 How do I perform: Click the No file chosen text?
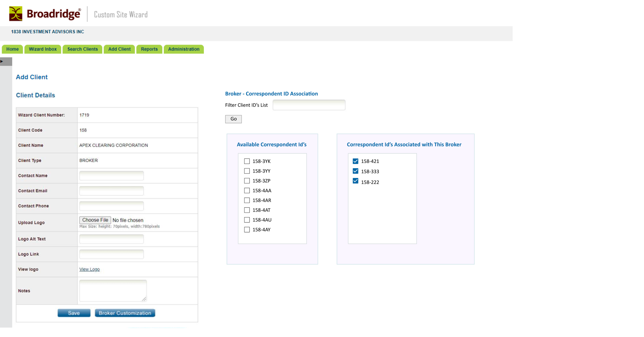(x=128, y=220)
